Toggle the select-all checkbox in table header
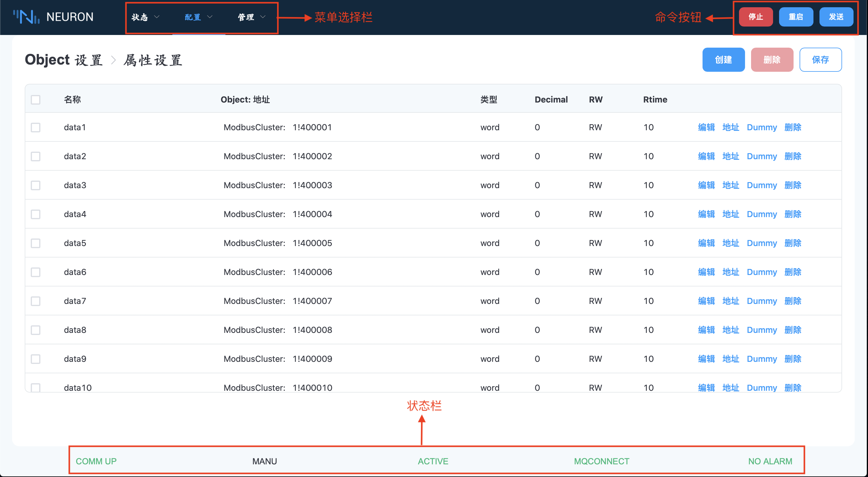The height and width of the screenshot is (477, 868). click(x=35, y=100)
